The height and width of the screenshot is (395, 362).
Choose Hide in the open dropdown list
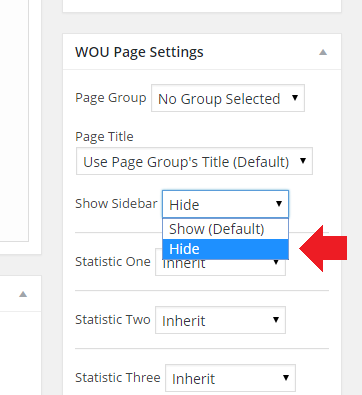(225, 249)
